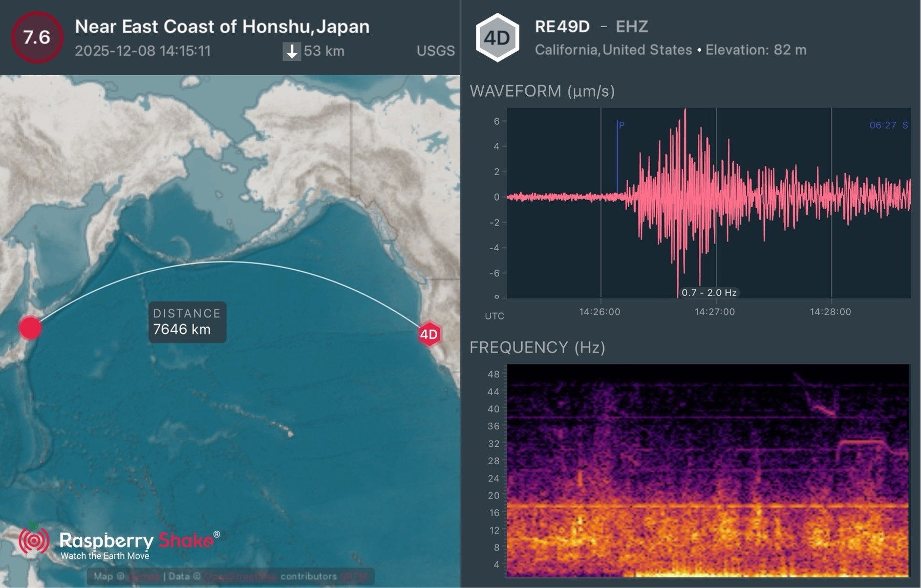Screen dimensions: 921x588
Task: Click UTC label to switch time zone
Action: click(x=495, y=316)
